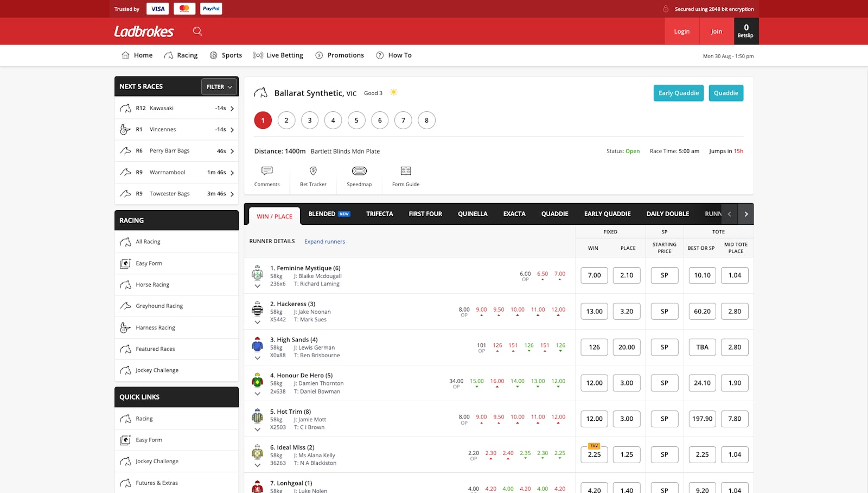Open the search magnifier icon
868x493 pixels.
pyautogui.click(x=197, y=31)
